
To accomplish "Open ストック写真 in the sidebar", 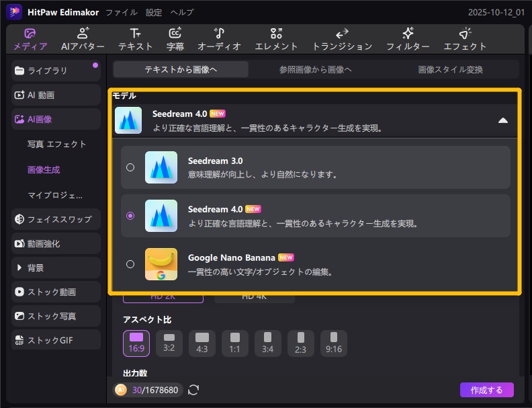I will point(56,316).
